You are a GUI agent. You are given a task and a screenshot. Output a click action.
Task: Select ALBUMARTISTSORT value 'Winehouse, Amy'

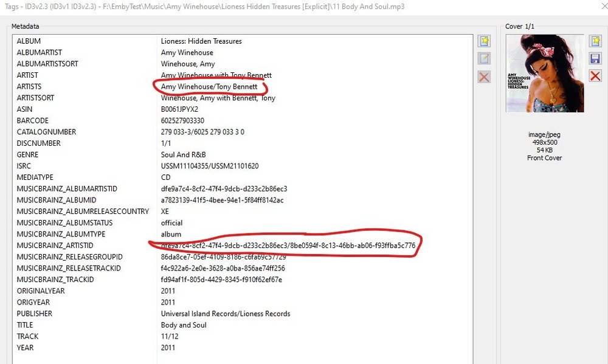click(188, 64)
